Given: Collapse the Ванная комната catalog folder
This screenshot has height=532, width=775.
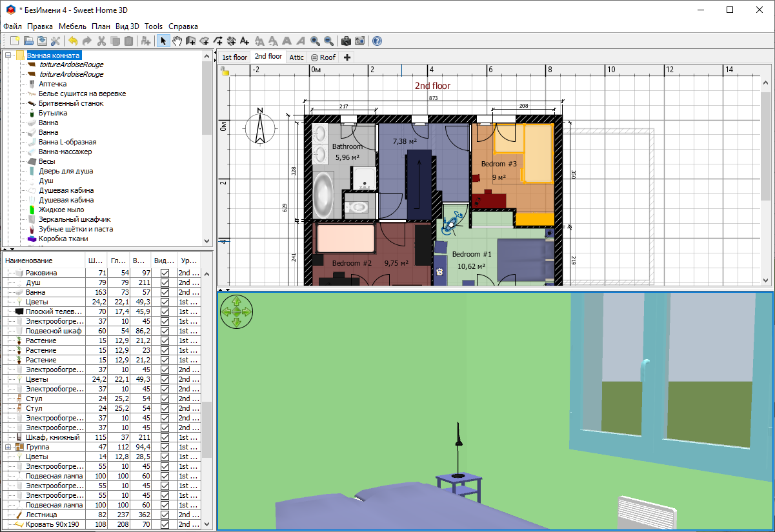Looking at the screenshot, I should 9,55.
